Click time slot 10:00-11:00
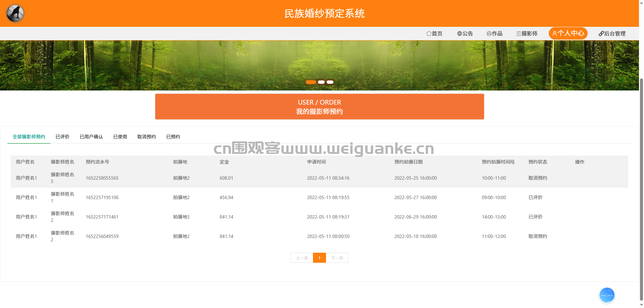 [x=494, y=178]
